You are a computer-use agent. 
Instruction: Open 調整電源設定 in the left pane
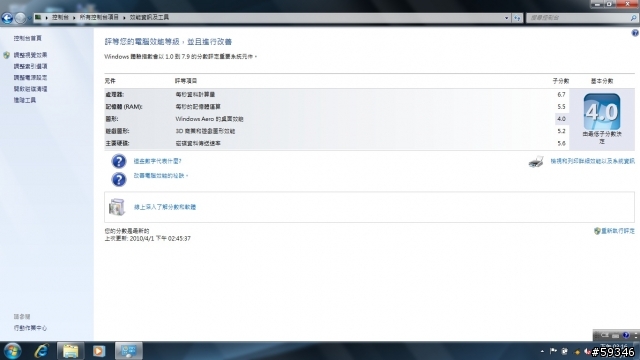[x=30, y=78]
